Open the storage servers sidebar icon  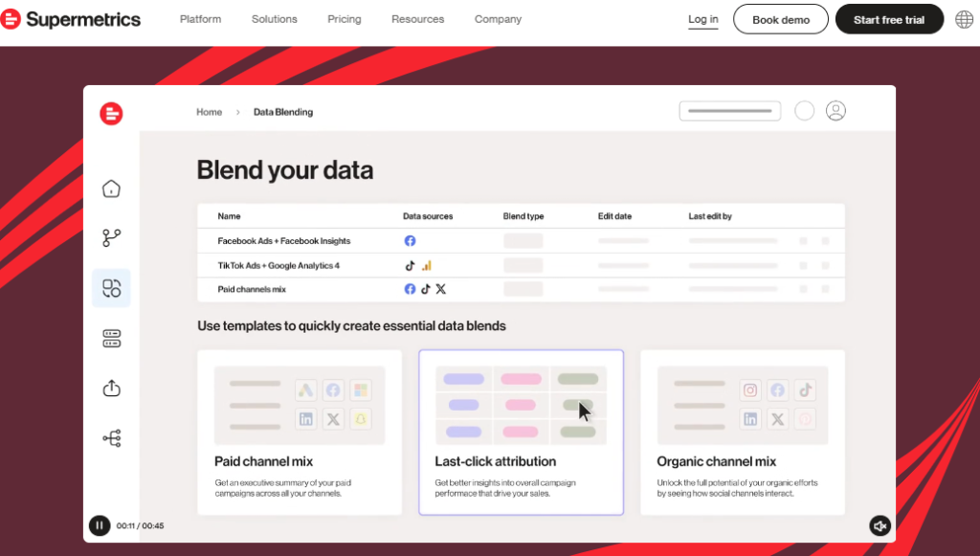pos(111,338)
